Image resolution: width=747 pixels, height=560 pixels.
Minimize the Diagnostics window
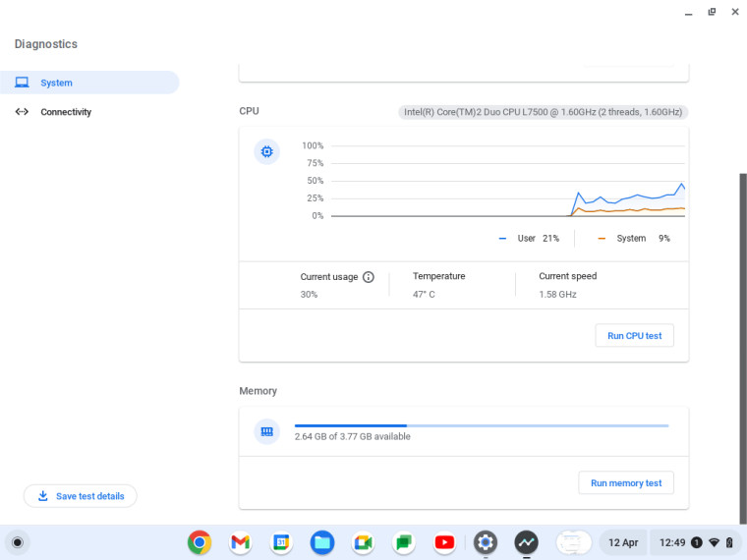tap(688, 13)
